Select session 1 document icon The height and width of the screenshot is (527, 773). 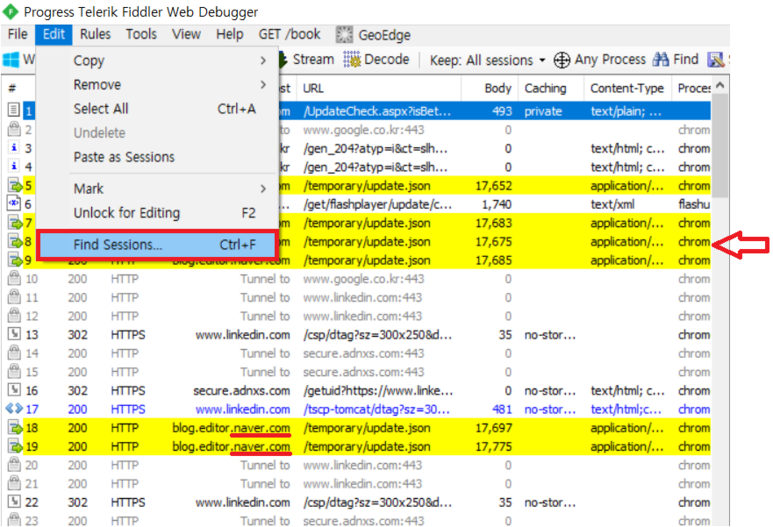(x=14, y=110)
